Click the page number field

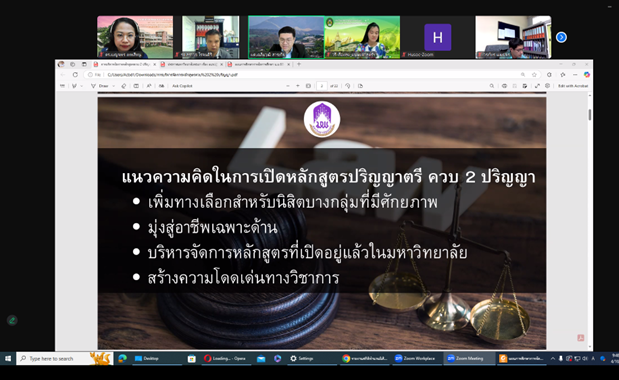pyautogui.click(x=322, y=86)
